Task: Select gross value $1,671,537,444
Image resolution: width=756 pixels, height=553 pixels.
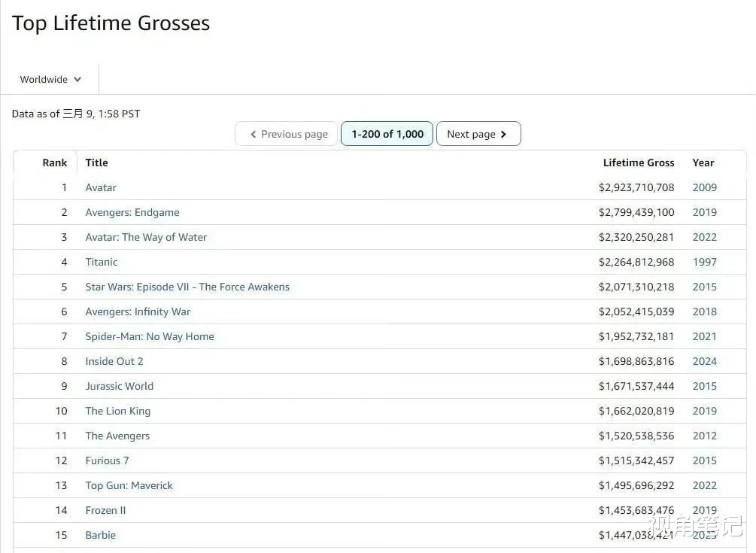Action: pyautogui.click(x=636, y=386)
